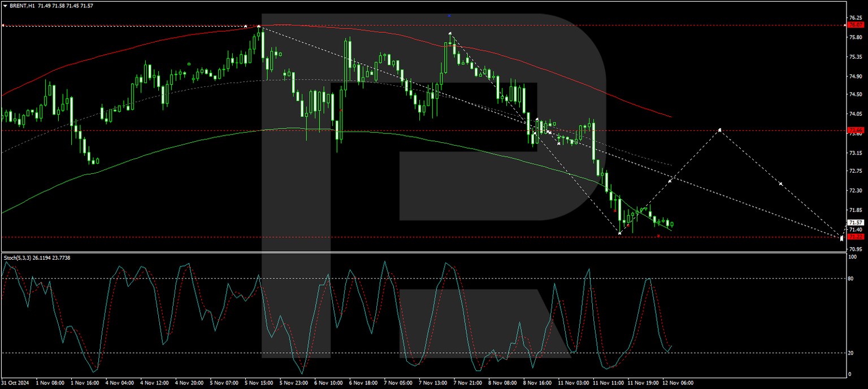Select the trendline anchor at the 7 Nov peak
The width and height of the screenshot is (868, 389).
[450, 34]
